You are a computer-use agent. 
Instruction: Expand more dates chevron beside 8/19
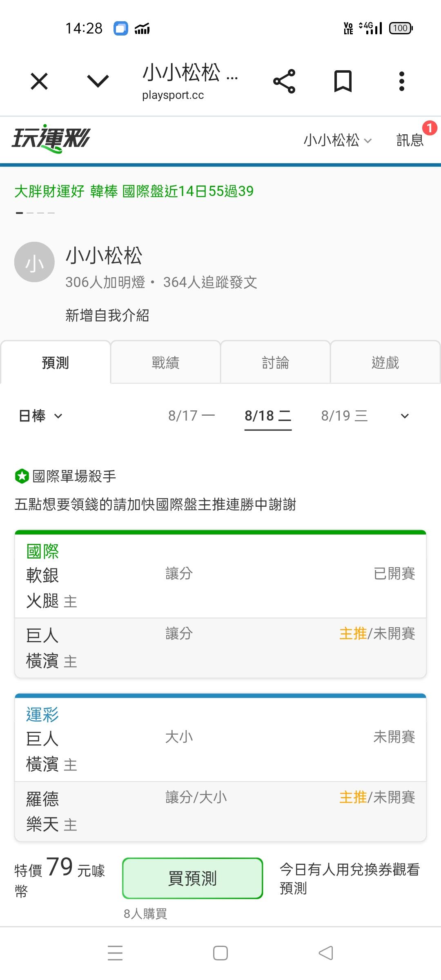(x=405, y=416)
